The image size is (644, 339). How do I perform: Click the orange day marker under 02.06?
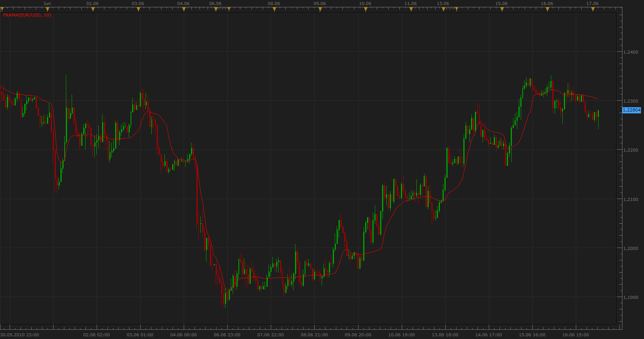coord(93,10)
